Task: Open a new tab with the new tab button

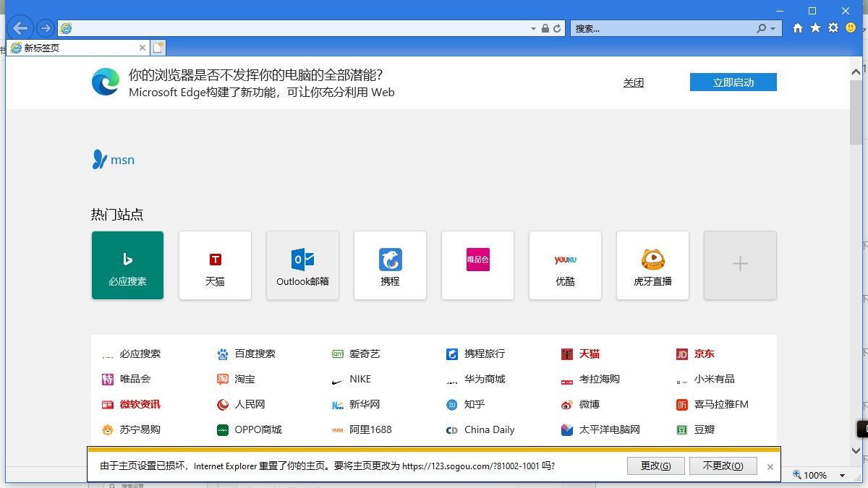Action: click(x=158, y=46)
